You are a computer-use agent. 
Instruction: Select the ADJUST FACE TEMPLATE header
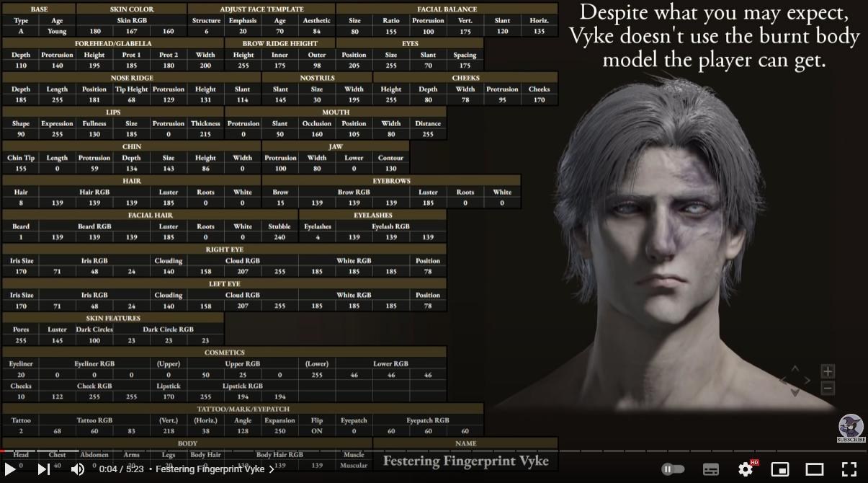click(x=261, y=9)
